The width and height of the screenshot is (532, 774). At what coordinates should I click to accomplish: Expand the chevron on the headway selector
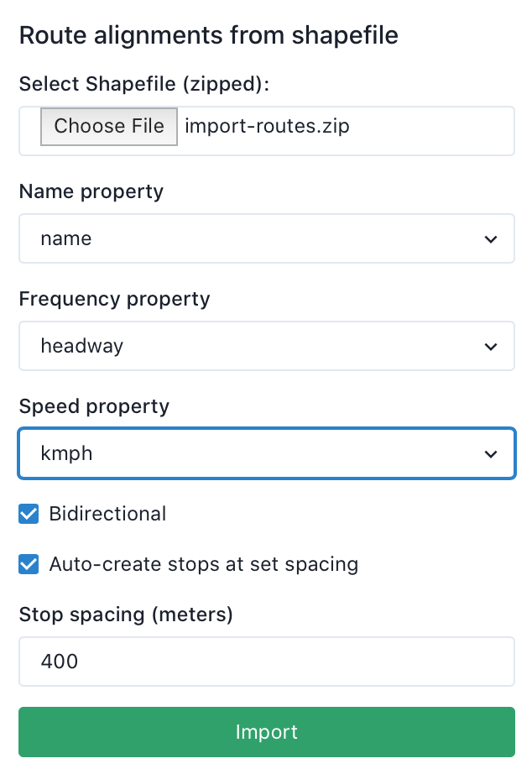click(x=491, y=346)
